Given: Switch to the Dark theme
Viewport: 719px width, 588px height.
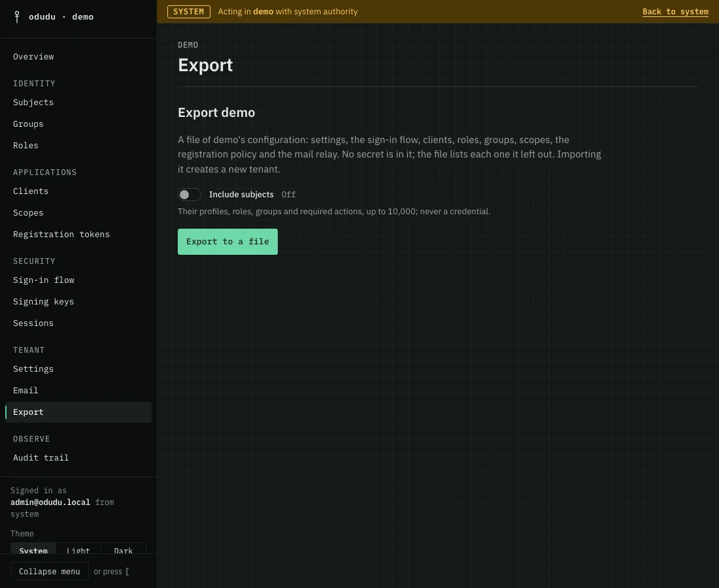Looking at the screenshot, I should pos(124,549).
